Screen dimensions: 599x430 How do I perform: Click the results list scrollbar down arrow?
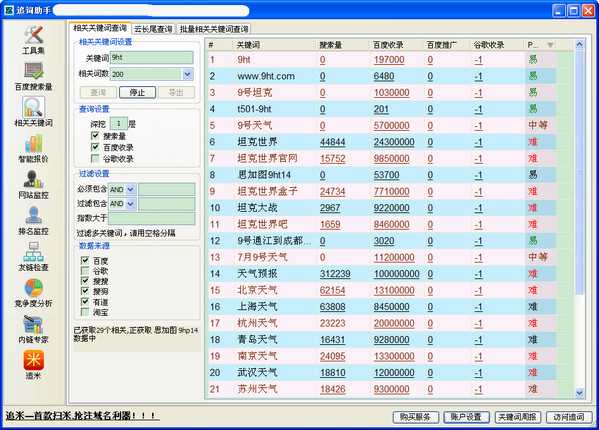pyautogui.click(x=580, y=393)
